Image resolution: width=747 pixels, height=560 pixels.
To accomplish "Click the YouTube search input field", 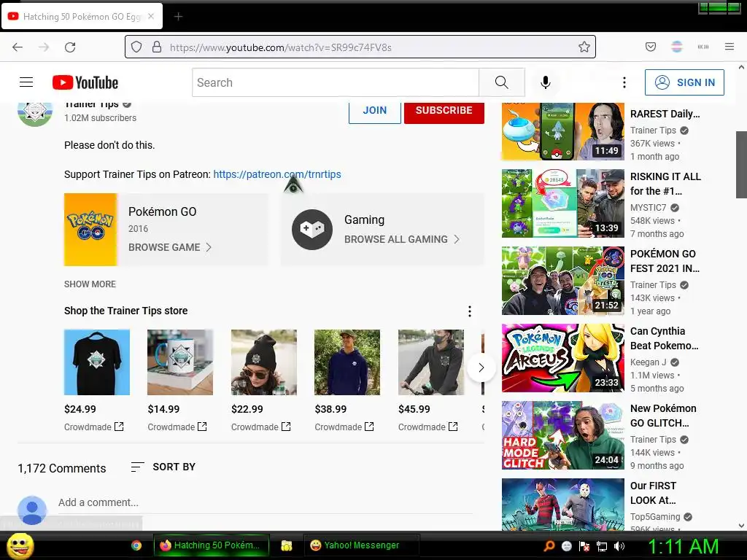I will pos(336,82).
